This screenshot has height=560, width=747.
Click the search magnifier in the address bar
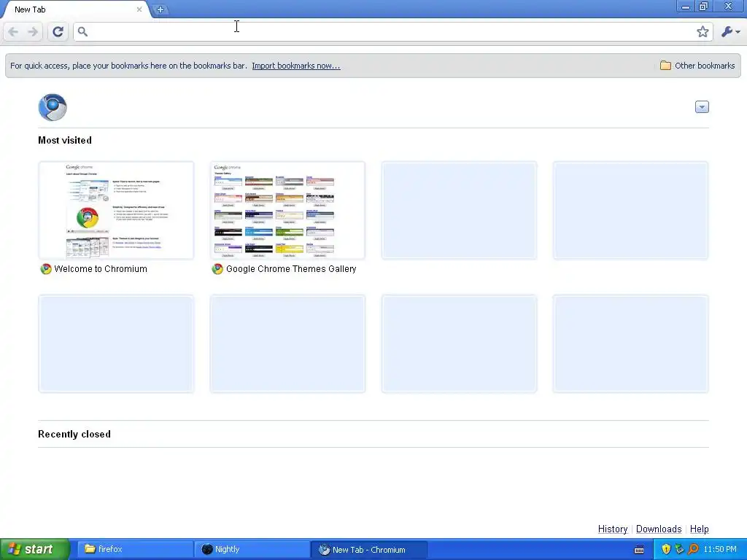(x=82, y=32)
